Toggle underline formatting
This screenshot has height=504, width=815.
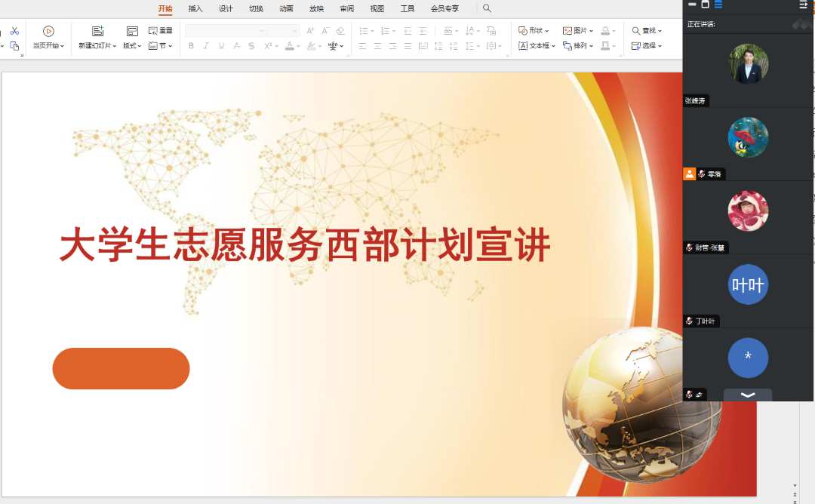point(221,46)
